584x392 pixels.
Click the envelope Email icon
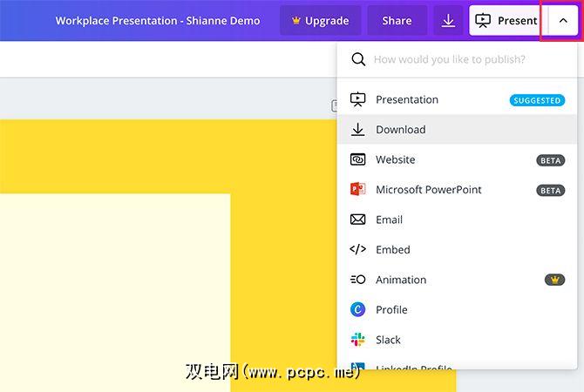pyautogui.click(x=358, y=220)
